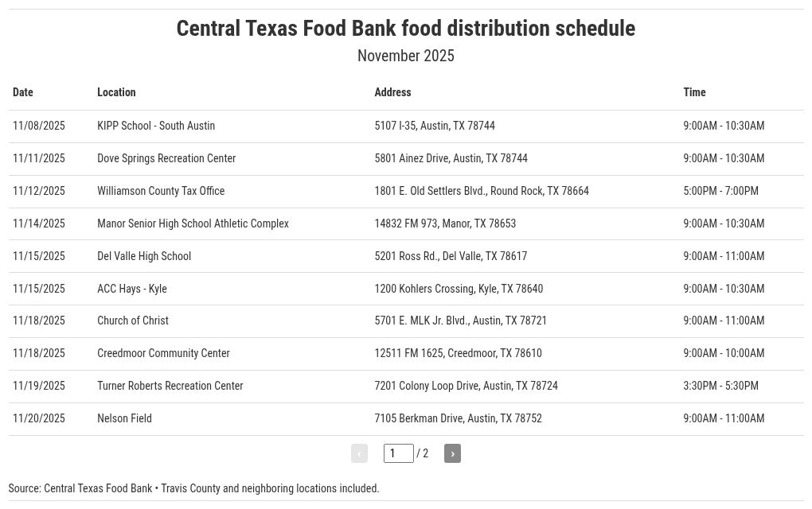Click the Church of Christ row
The width and height of the screenshot is (812, 509).
tap(133, 321)
